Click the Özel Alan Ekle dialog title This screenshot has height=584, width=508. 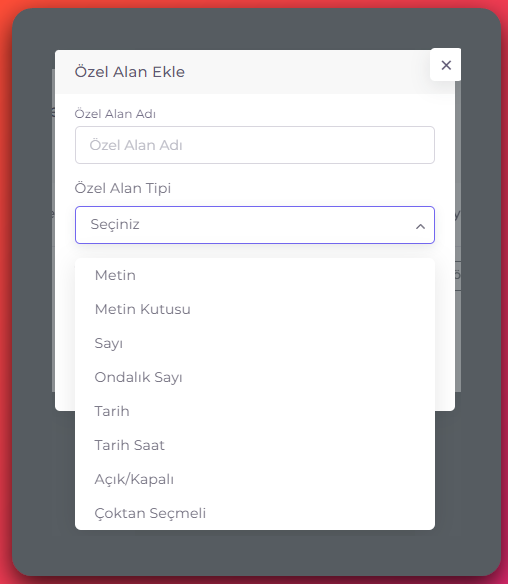pyautogui.click(x=130, y=72)
